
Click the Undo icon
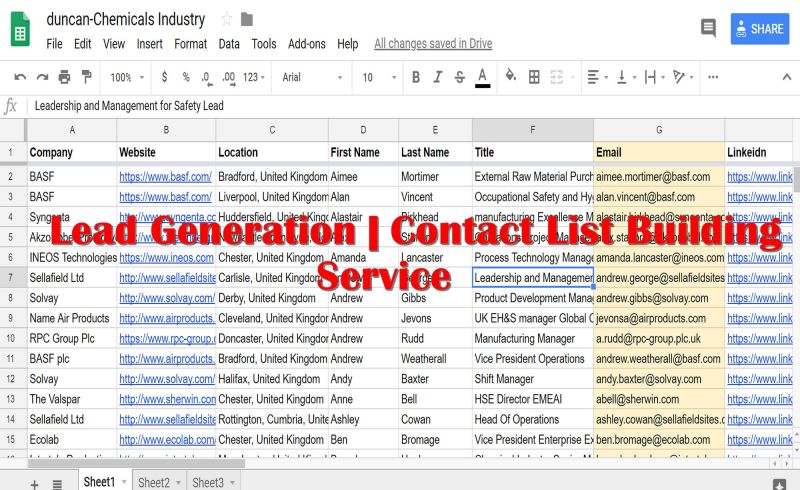pos(20,78)
